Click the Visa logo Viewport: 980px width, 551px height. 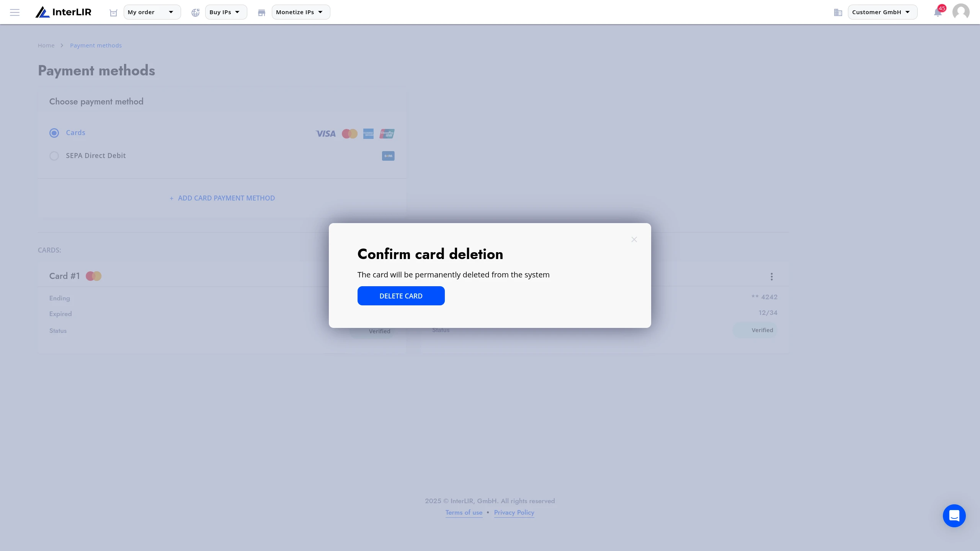325,134
